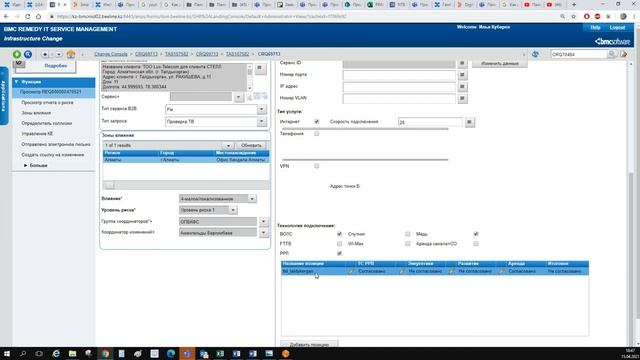Open the Влияние dropdown
Screen dimensions: 640x360
click(252, 199)
